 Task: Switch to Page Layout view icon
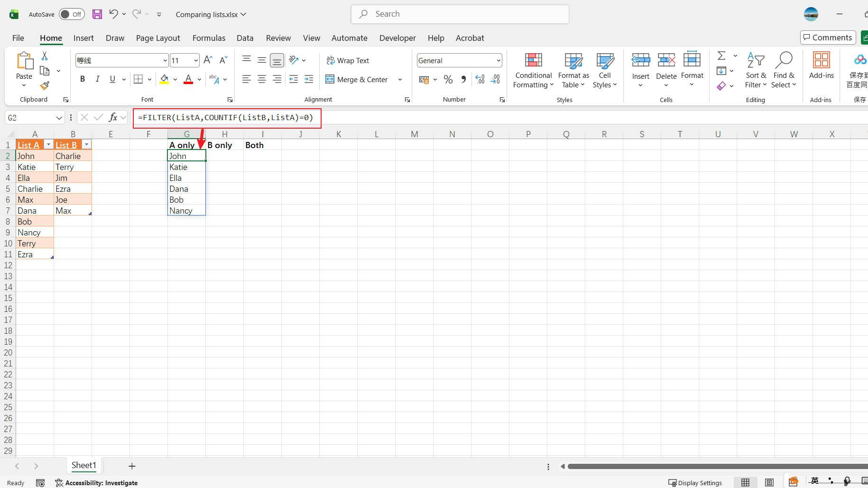(x=769, y=483)
